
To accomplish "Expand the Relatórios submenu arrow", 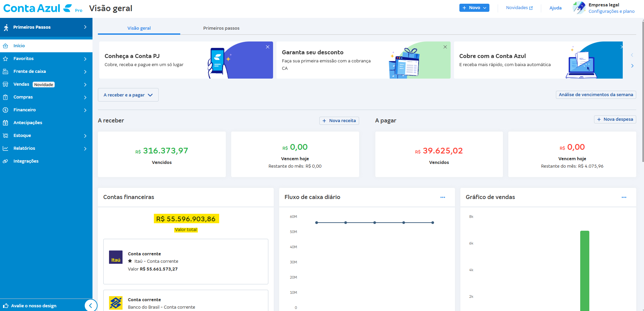I will click(85, 149).
